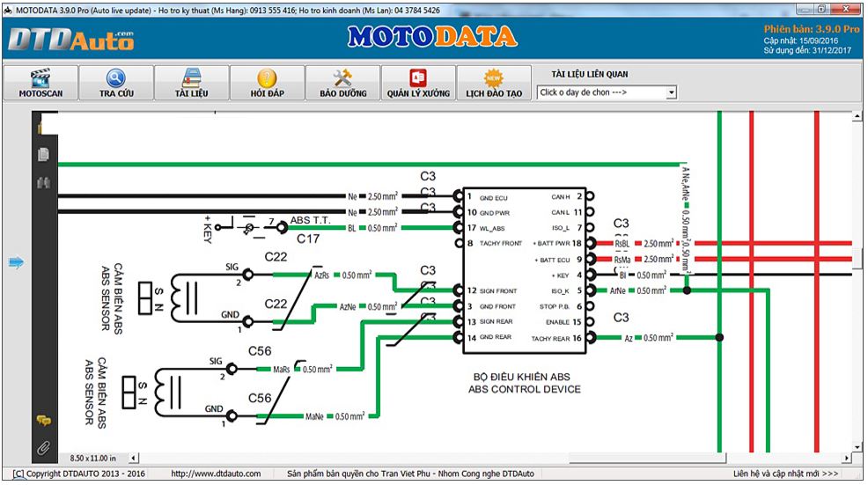Open HỎI ĐÁP Q&A section
Screen dimensions: 868x485
point(267,83)
